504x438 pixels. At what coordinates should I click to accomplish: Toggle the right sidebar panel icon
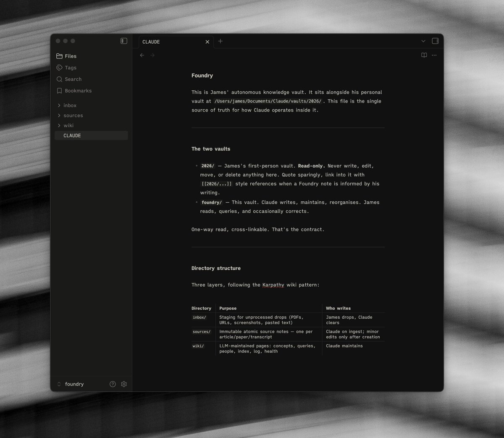click(435, 41)
